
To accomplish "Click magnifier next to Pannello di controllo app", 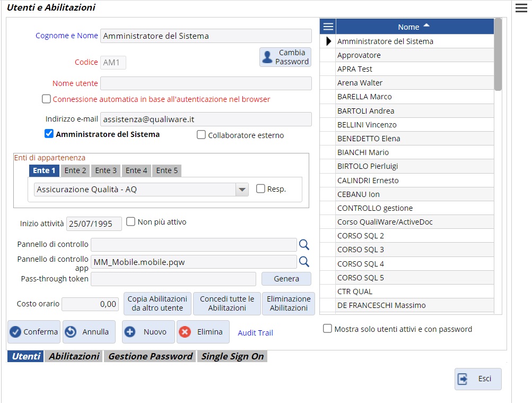I will point(304,262).
